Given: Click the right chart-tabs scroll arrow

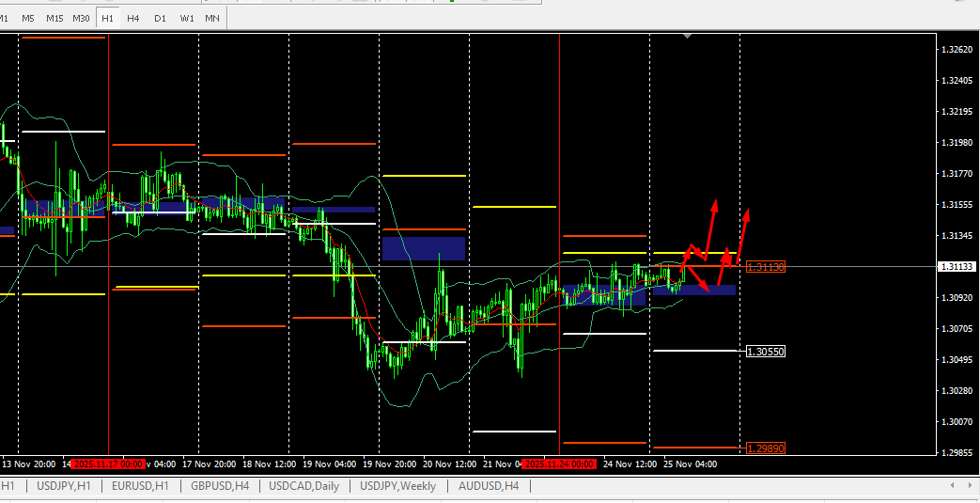Looking at the screenshot, I should pos(970,485).
